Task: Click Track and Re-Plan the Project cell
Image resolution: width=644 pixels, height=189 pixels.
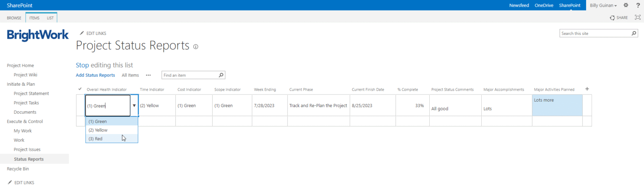Action: pos(318,105)
